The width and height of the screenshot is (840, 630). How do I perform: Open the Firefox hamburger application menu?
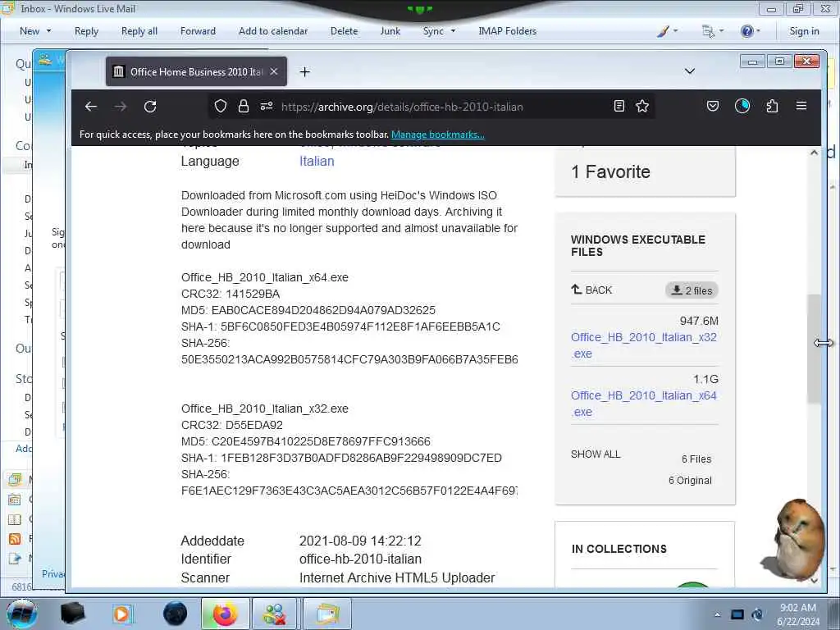[801, 106]
